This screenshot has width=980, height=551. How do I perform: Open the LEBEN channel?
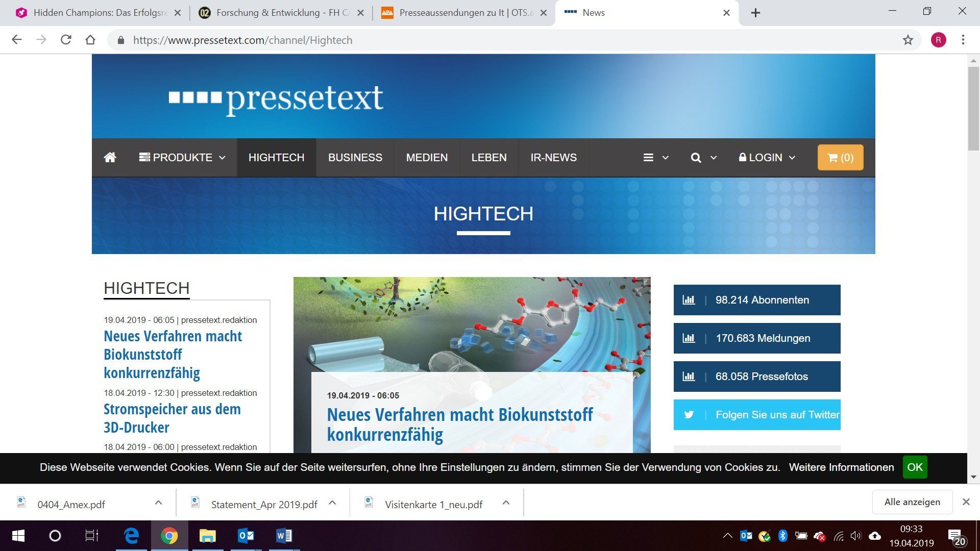(489, 158)
